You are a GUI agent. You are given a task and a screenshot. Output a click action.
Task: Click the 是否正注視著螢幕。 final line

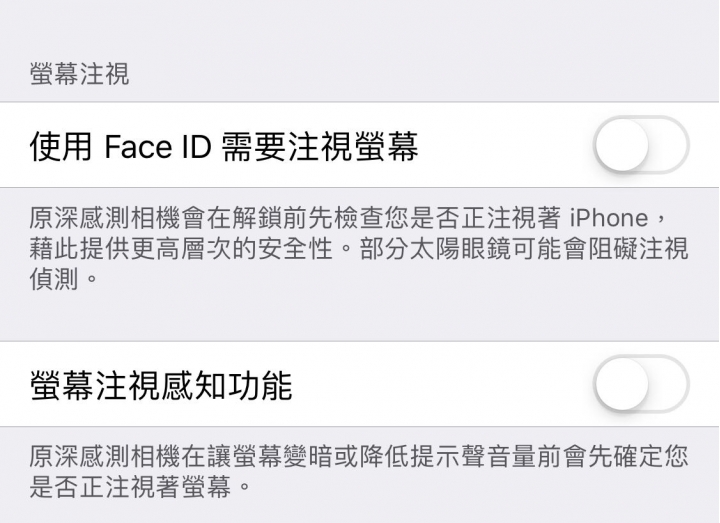[x=140, y=487]
